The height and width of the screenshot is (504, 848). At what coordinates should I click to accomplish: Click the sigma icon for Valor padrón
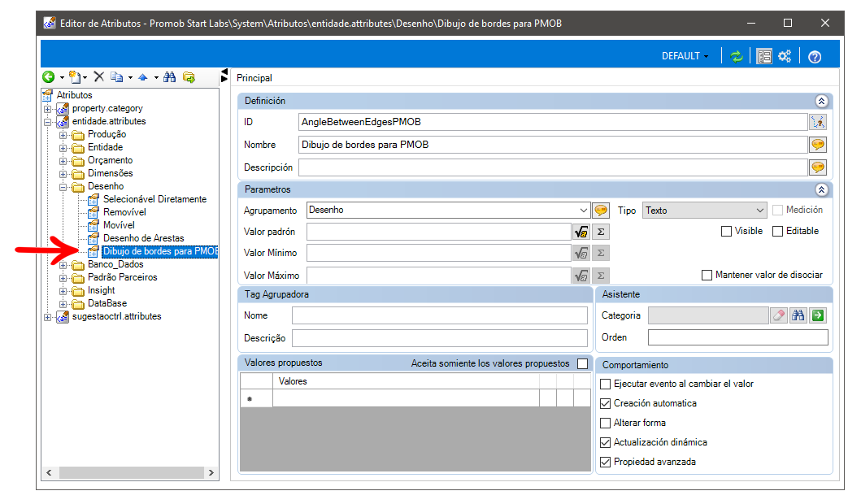point(600,232)
